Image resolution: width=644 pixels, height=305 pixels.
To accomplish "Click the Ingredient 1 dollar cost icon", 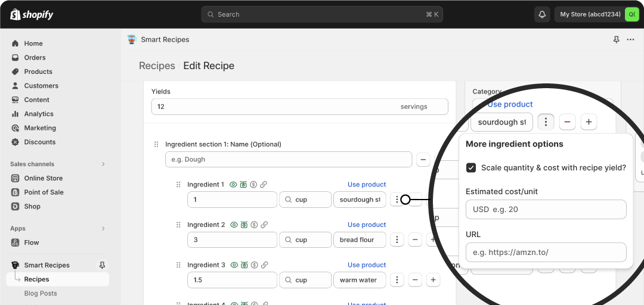I will point(253,185).
